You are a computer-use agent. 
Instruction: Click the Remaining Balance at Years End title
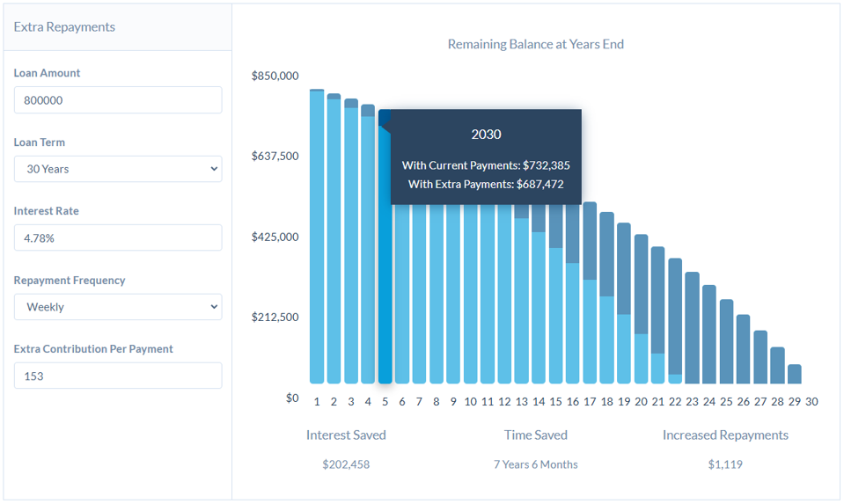click(535, 44)
